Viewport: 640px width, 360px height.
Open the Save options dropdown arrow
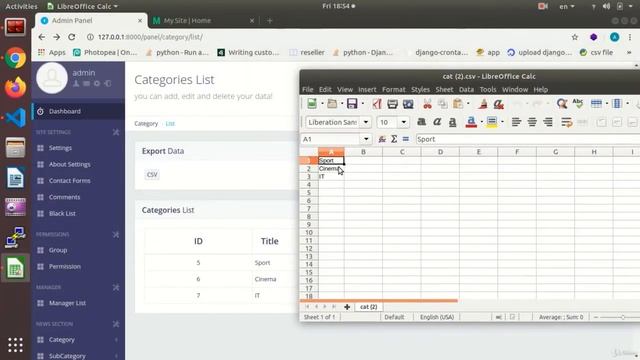coord(362,104)
